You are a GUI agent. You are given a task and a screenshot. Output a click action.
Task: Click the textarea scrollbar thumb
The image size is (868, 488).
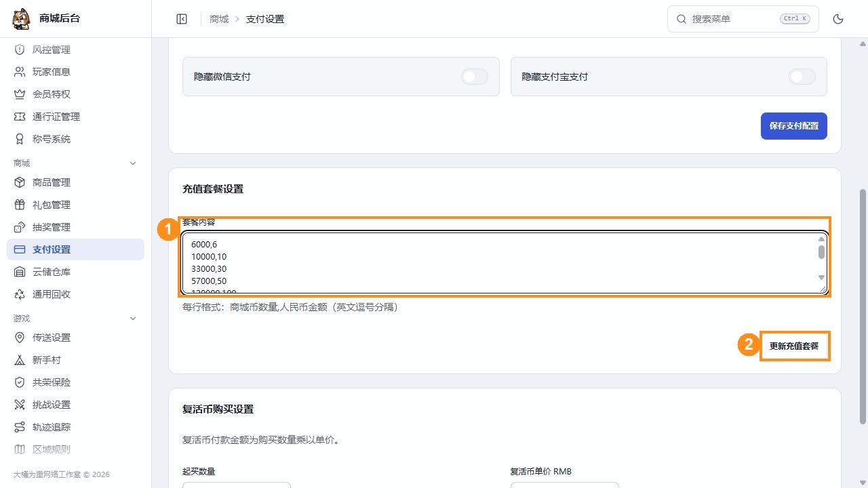tap(821, 252)
